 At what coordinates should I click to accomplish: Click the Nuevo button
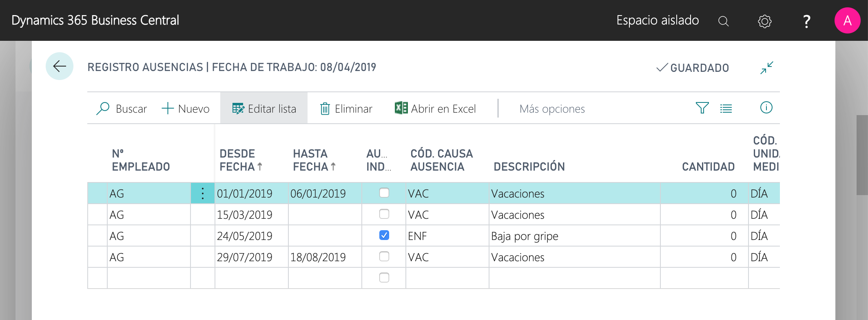pos(186,109)
